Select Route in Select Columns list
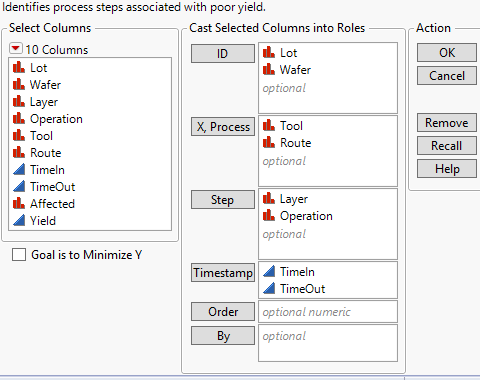The image size is (480, 380). (x=90, y=153)
